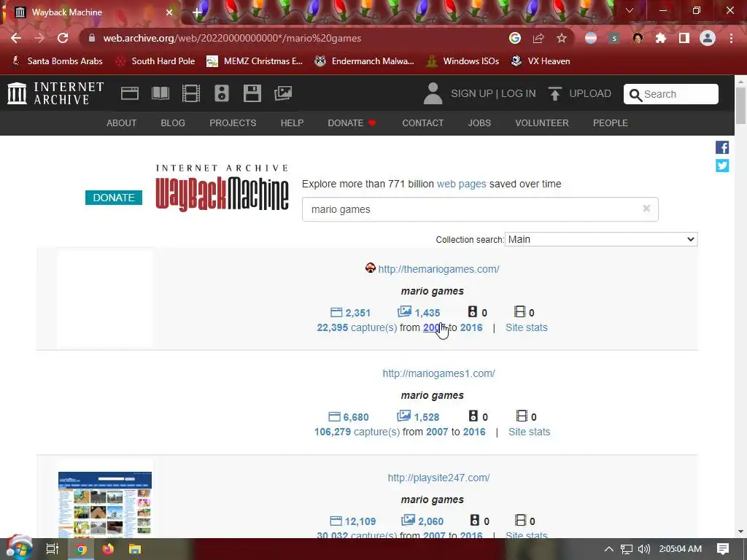
Task: Open playsite247.com thumbnail preview
Action: (x=105, y=505)
